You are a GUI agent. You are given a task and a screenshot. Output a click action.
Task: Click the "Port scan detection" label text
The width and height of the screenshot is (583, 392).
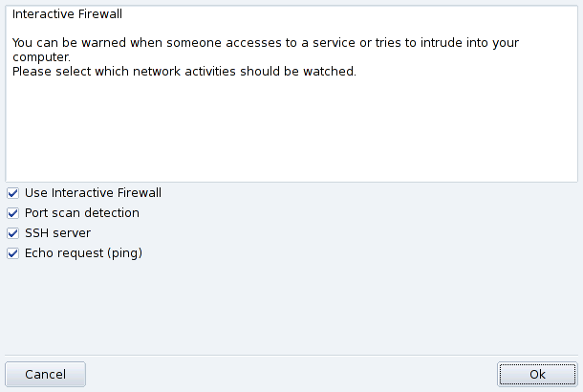click(82, 213)
